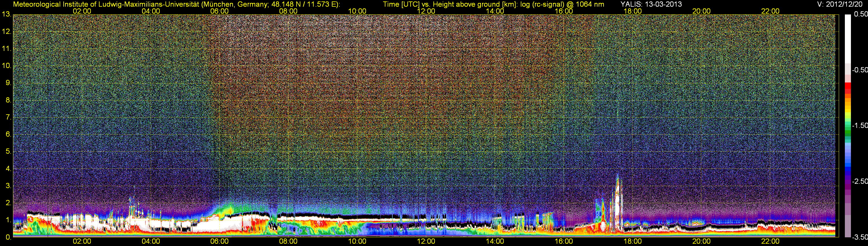This screenshot has height=246, width=868.
Task: Click the 14:00 label on the upper time axis
Action: pos(495,11)
